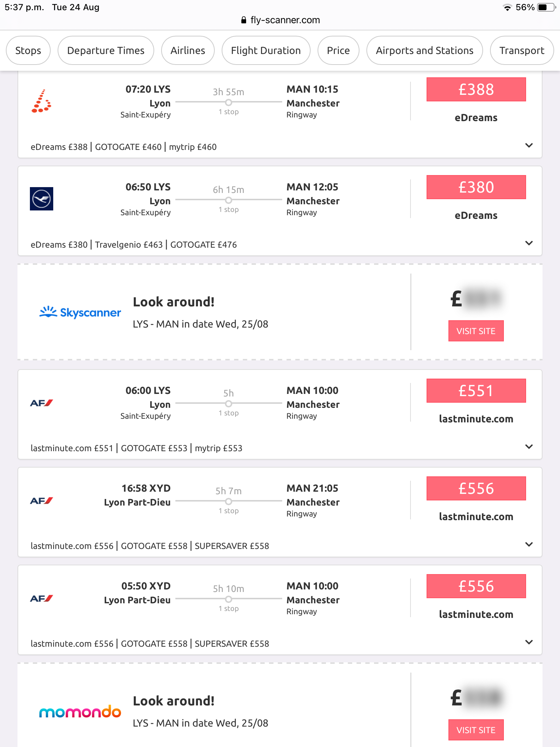This screenshot has width=560, height=747.
Task: Open the Departure Times filter
Action: (106, 50)
